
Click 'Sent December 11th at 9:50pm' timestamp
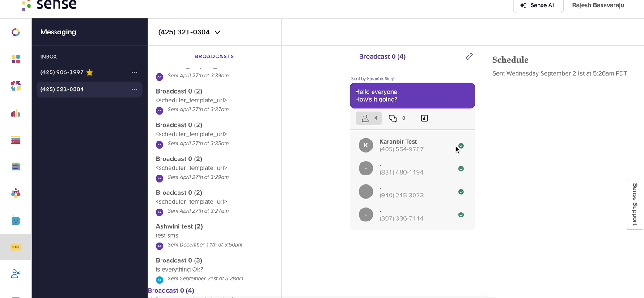(x=205, y=245)
